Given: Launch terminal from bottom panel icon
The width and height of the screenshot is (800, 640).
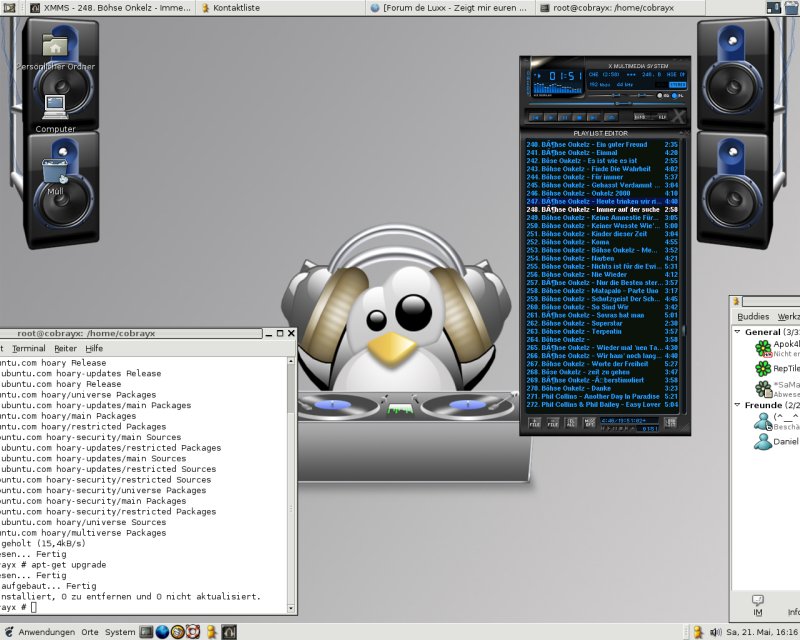Looking at the screenshot, I should 146,632.
